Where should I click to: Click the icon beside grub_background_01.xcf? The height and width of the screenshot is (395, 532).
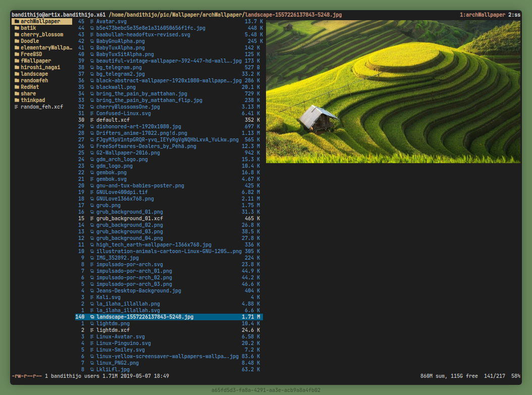92,219
